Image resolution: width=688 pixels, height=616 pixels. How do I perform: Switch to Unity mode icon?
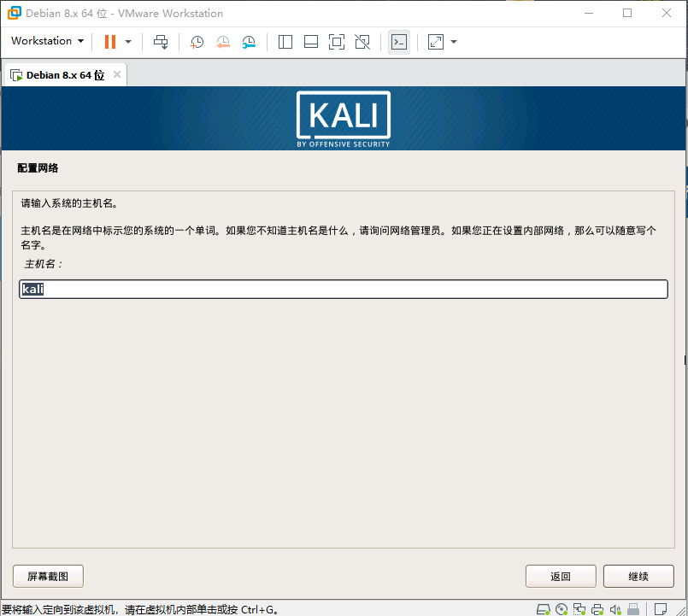[362, 42]
